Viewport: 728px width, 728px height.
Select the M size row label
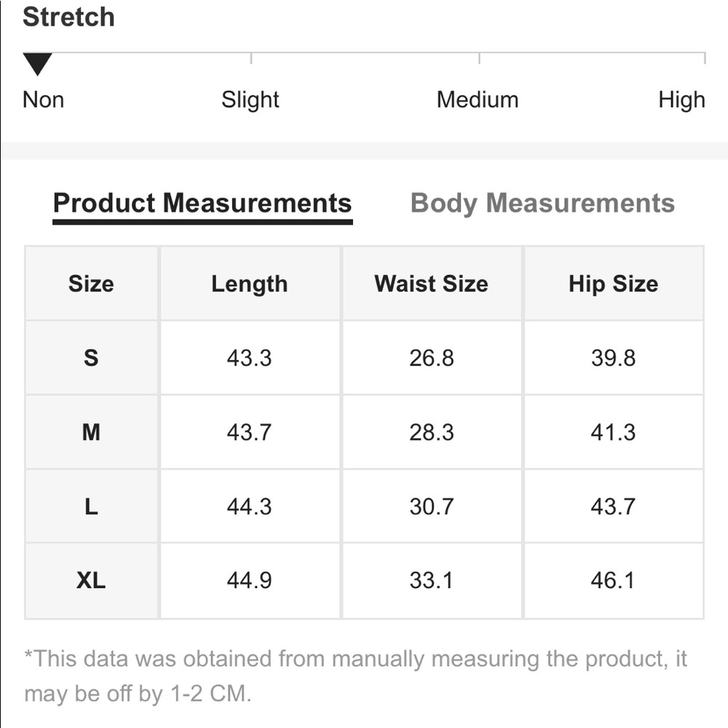pyautogui.click(x=91, y=432)
